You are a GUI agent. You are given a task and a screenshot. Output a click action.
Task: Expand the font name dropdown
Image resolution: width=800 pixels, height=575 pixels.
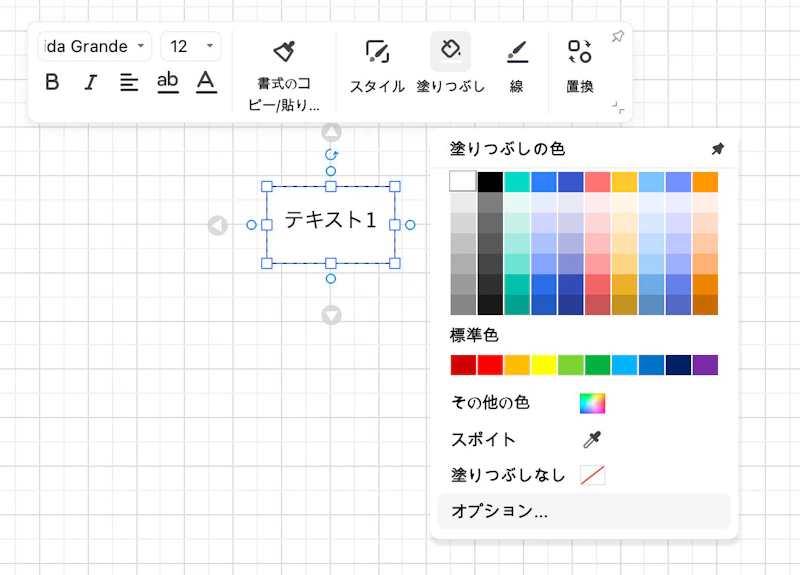pyautogui.click(x=141, y=47)
